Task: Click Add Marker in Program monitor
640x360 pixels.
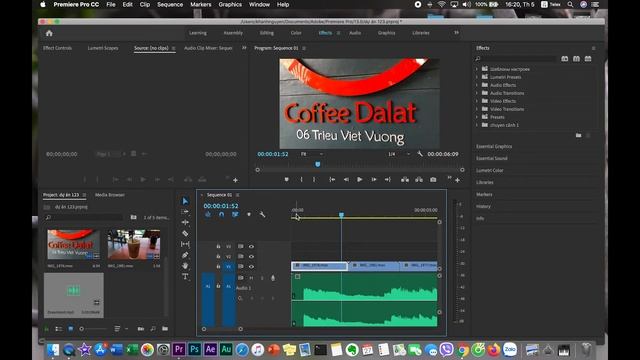Action: pos(287,180)
